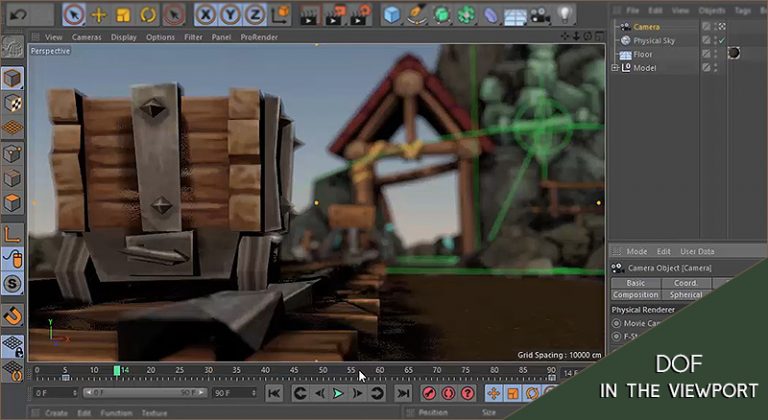
Task: Select the Physical Sky object
Action: (x=654, y=41)
